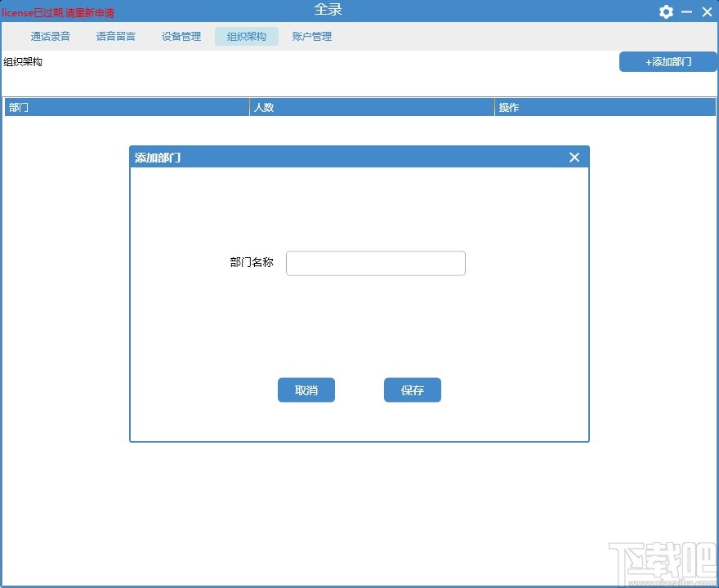This screenshot has width=719, height=588.
Task: Close the 添加部门 dialog with X icon
Action: click(574, 157)
